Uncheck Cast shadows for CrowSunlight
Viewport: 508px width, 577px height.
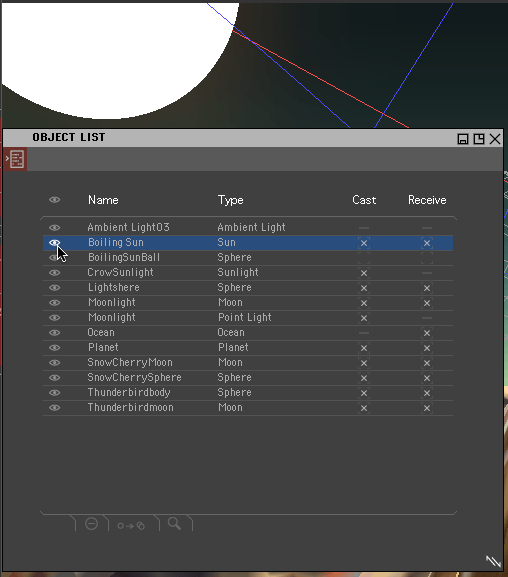pyautogui.click(x=364, y=273)
